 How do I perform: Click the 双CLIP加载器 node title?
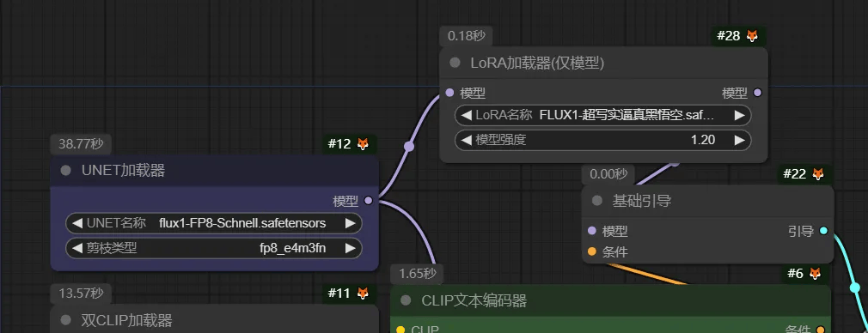tap(127, 320)
